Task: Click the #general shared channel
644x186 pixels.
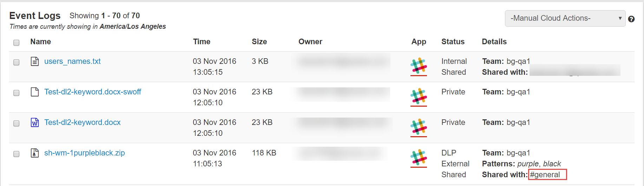Action: [545, 175]
